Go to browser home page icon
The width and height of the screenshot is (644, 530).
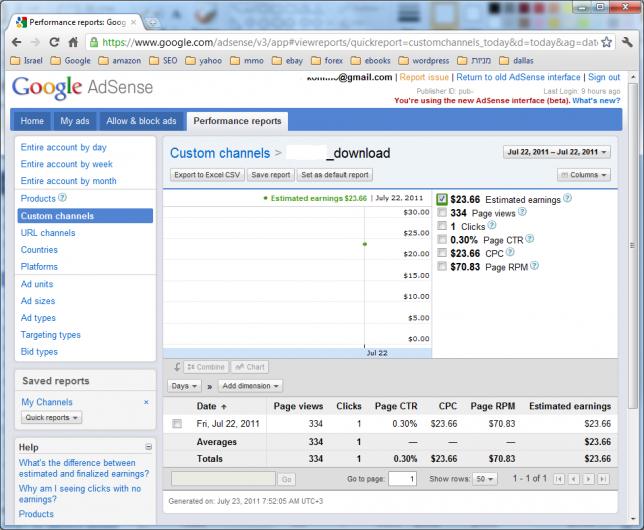(73, 42)
